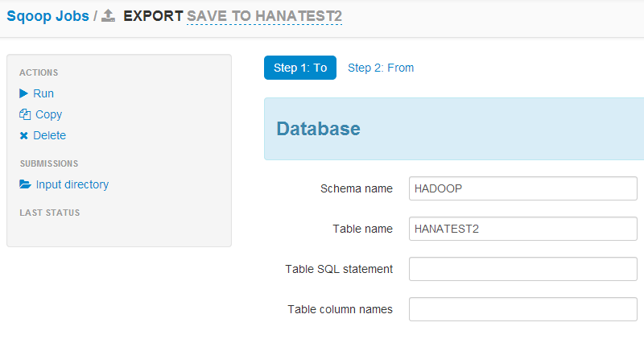The width and height of the screenshot is (644, 339).
Task: Focus the Schema name field
Action: click(522, 188)
